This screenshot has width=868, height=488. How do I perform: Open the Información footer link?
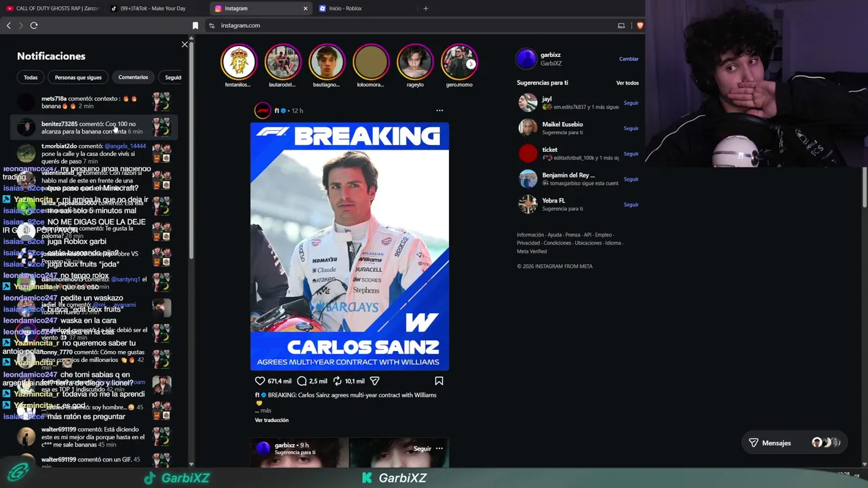(x=530, y=235)
